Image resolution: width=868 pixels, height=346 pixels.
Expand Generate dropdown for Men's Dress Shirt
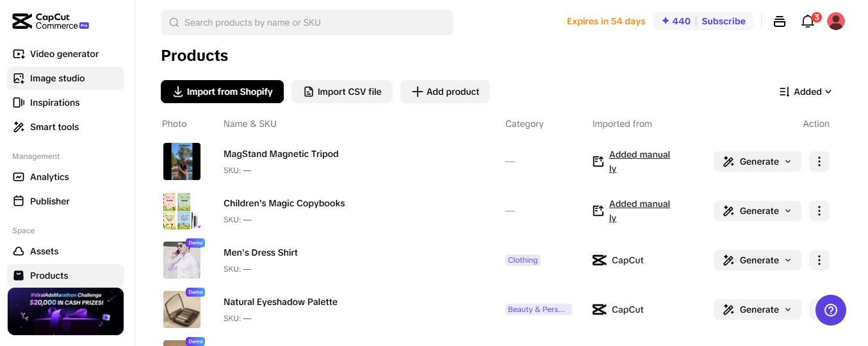point(757,260)
